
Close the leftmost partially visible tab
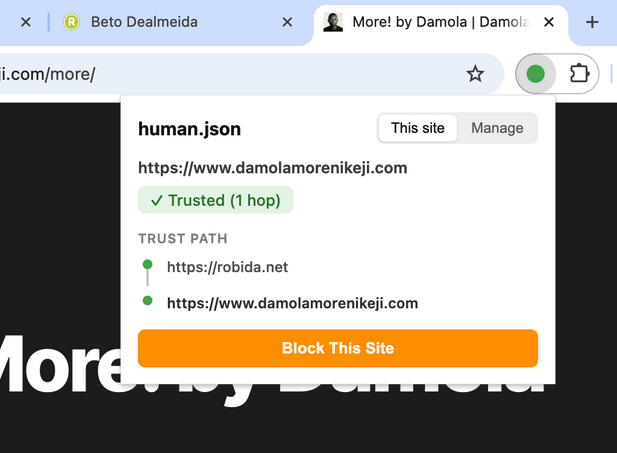pyautogui.click(x=26, y=22)
